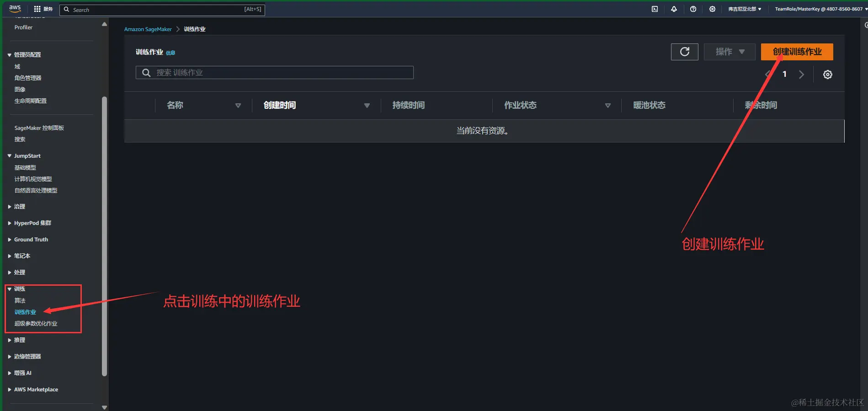Focus the 搜索 训练作业 search field
868x411 pixels.
274,73
